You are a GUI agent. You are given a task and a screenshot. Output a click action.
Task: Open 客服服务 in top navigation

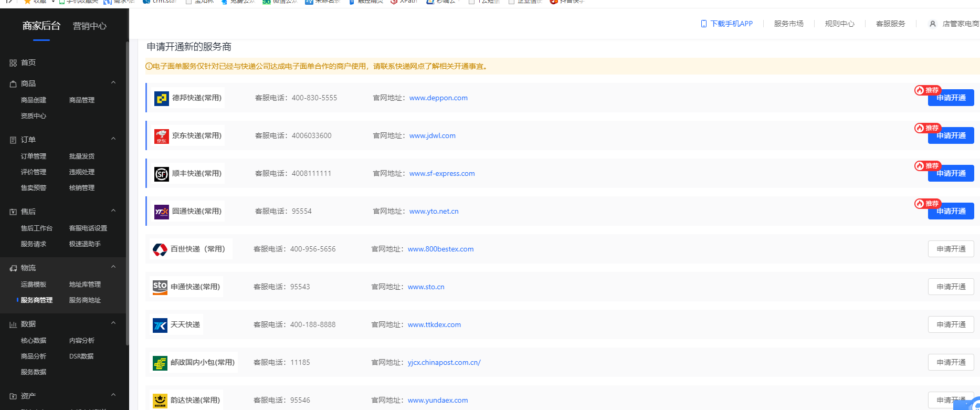(890, 24)
